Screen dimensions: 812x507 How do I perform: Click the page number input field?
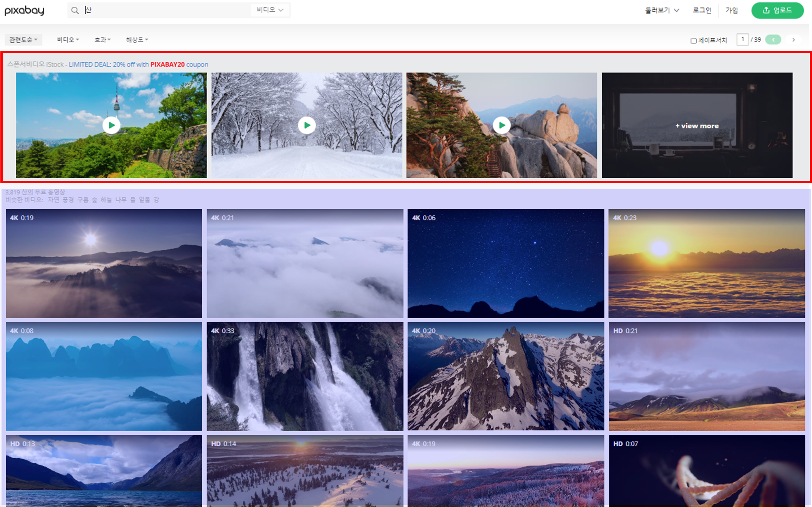tap(742, 40)
